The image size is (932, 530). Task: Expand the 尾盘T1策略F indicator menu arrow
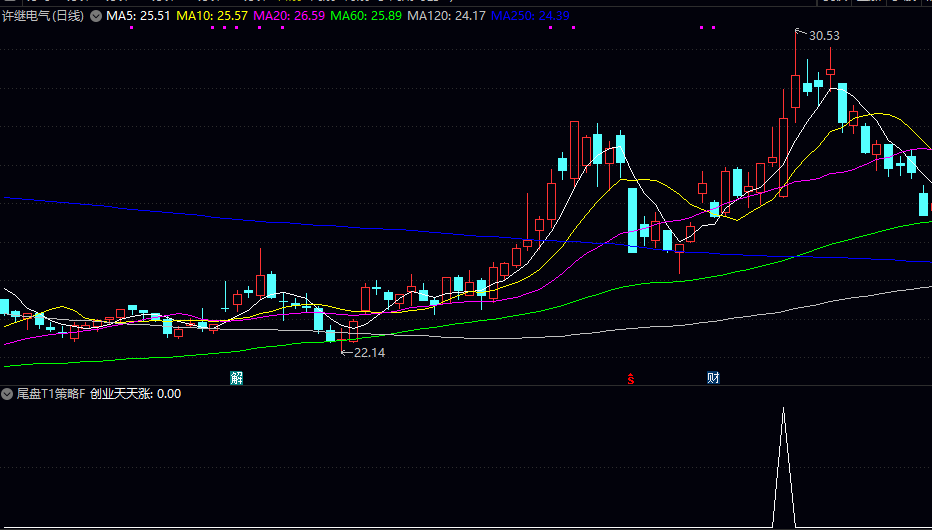click(8, 394)
